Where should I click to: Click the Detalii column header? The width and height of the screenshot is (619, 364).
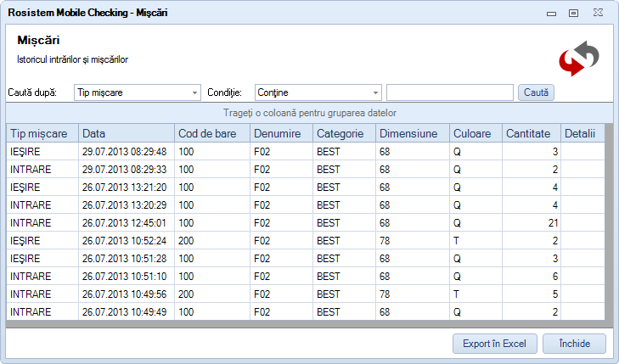coord(581,133)
